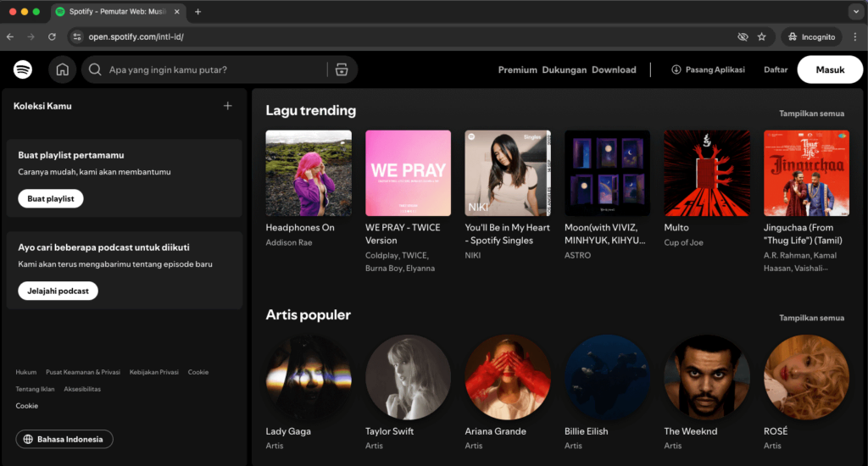This screenshot has width=868, height=466.
Task: Click the search field to find music
Action: point(212,69)
